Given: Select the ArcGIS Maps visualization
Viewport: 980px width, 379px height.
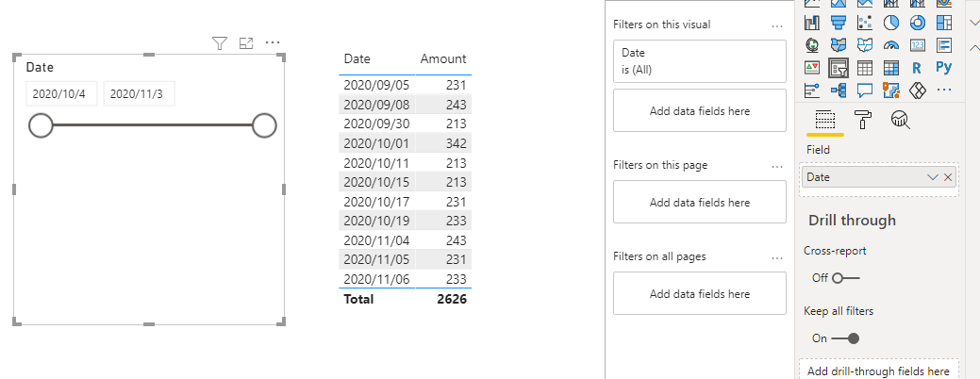Looking at the screenshot, I should (x=891, y=90).
